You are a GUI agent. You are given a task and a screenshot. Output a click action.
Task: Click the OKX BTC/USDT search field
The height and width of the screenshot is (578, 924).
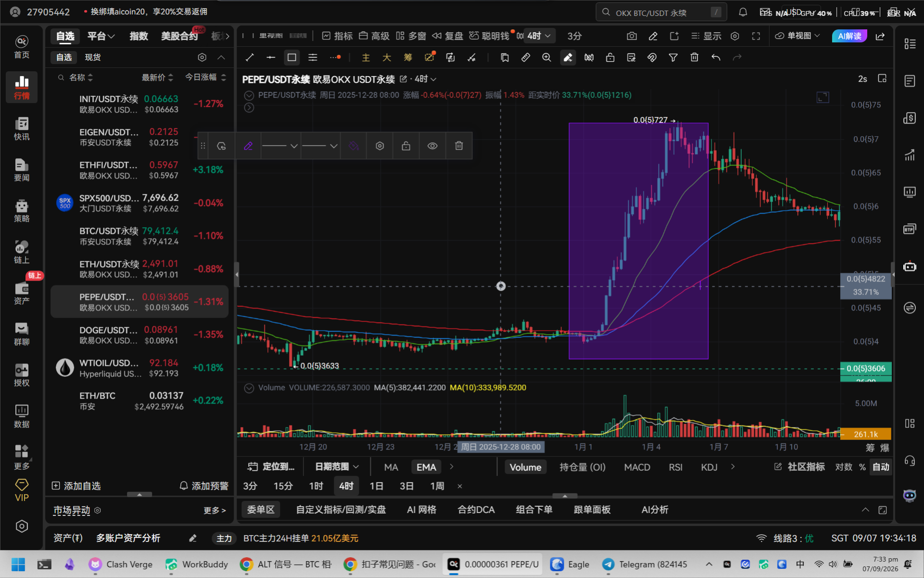pyautogui.click(x=661, y=13)
